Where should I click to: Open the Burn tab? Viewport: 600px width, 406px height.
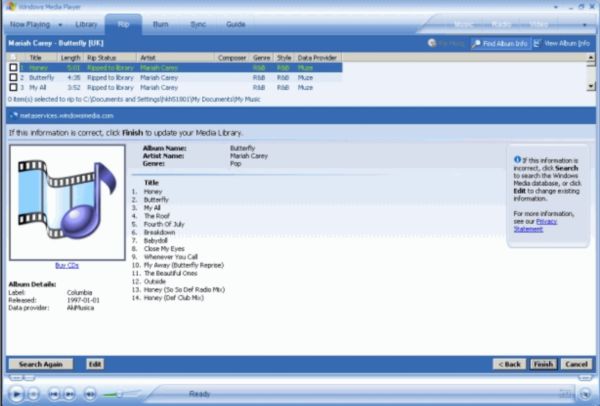click(x=160, y=24)
